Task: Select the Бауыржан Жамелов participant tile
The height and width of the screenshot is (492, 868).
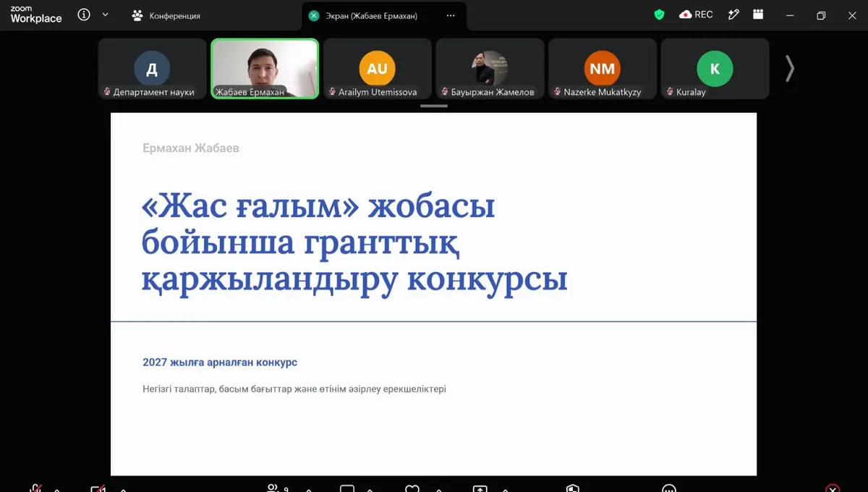Action: 490,69
